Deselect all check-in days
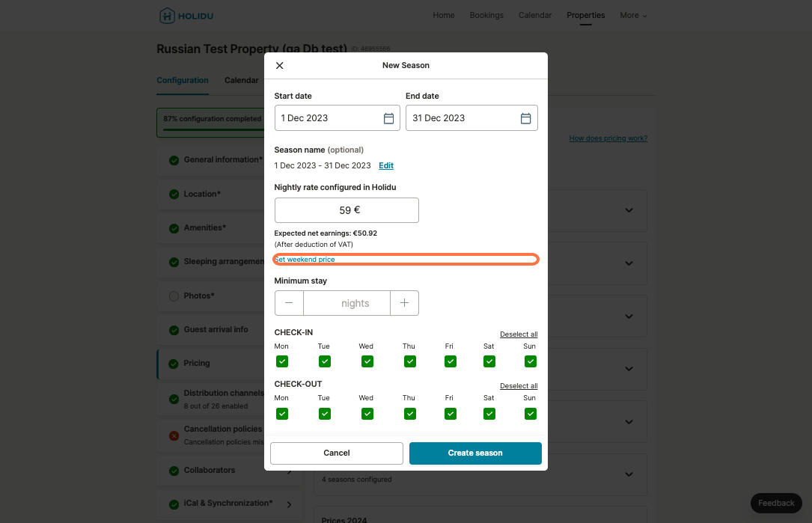812x523 pixels. (519, 334)
